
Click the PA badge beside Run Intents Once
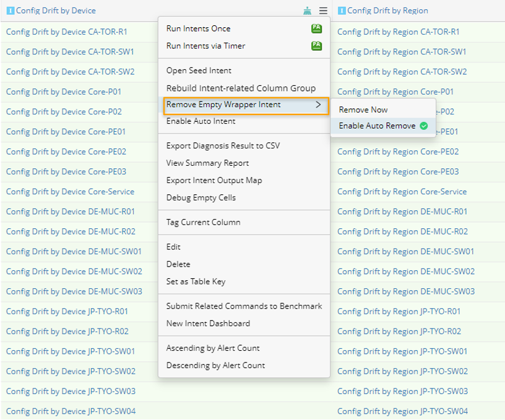(x=316, y=28)
